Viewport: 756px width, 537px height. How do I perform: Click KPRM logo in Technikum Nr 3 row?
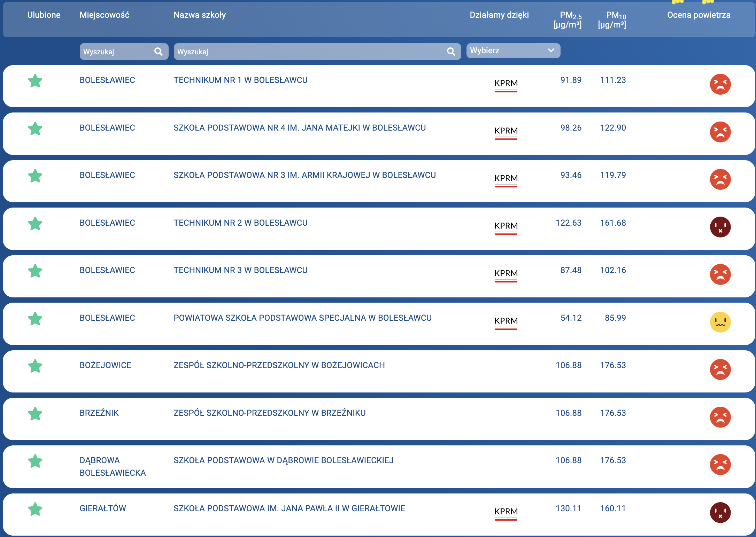(x=506, y=275)
